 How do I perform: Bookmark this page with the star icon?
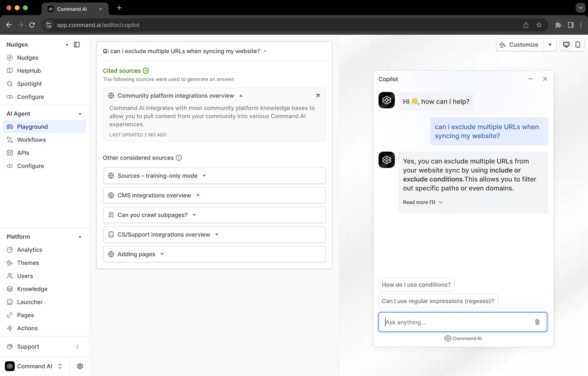click(x=539, y=25)
